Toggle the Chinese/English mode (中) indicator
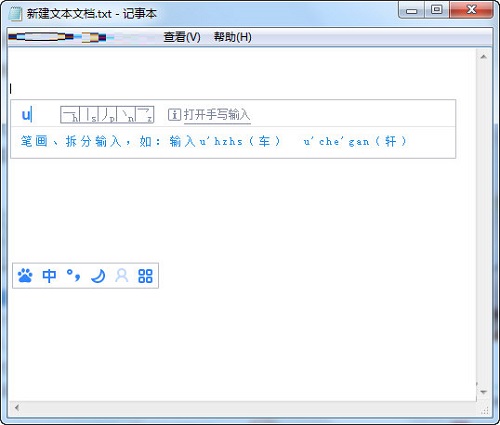This screenshot has width=500, height=425. tap(49, 276)
